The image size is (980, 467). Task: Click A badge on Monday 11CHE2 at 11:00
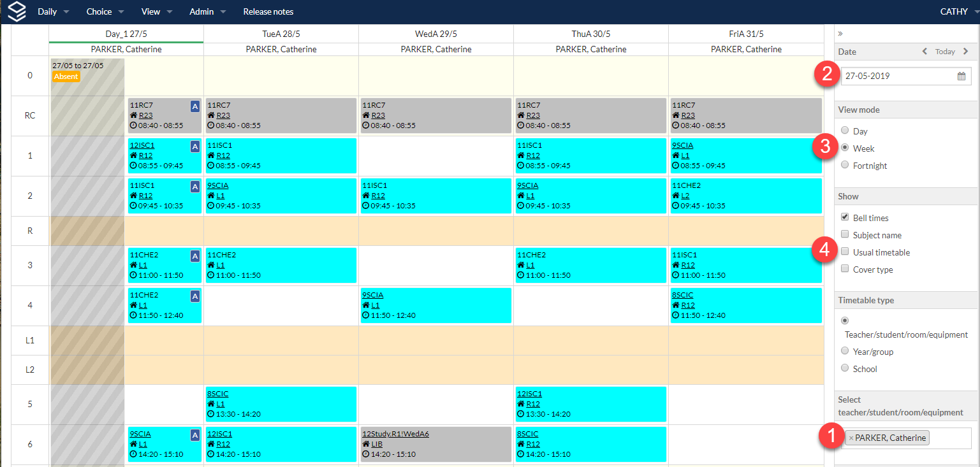pos(195,256)
